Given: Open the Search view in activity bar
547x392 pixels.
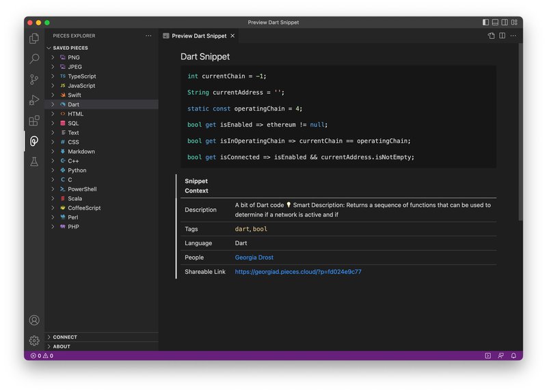Looking at the screenshot, I should 34,59.
